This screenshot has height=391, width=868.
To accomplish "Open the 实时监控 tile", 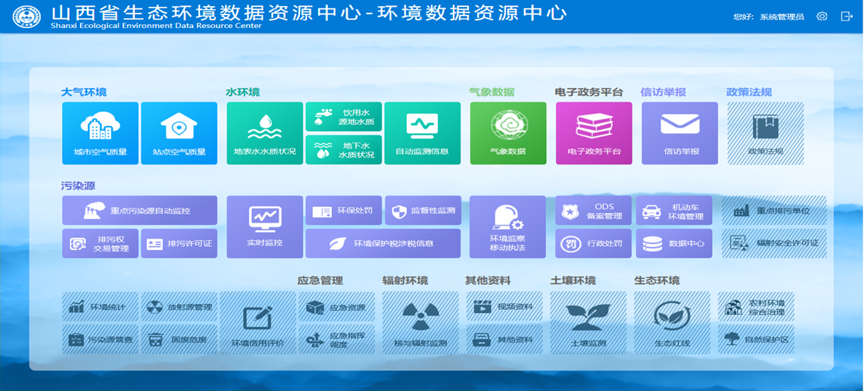I will click(264, 227).
